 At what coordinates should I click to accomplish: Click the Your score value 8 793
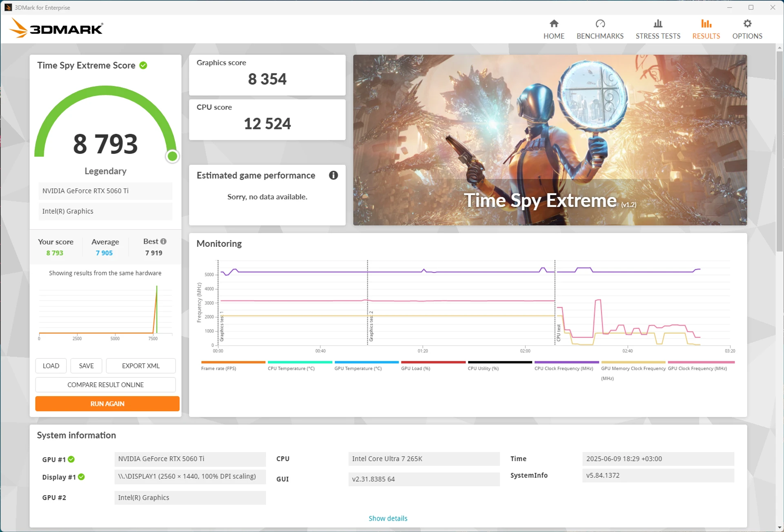point(55,253)
